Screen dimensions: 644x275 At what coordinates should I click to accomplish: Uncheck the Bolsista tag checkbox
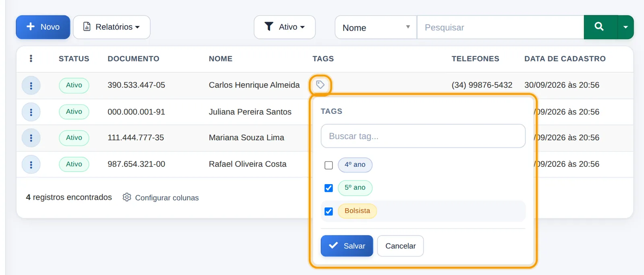click(328, 211)
